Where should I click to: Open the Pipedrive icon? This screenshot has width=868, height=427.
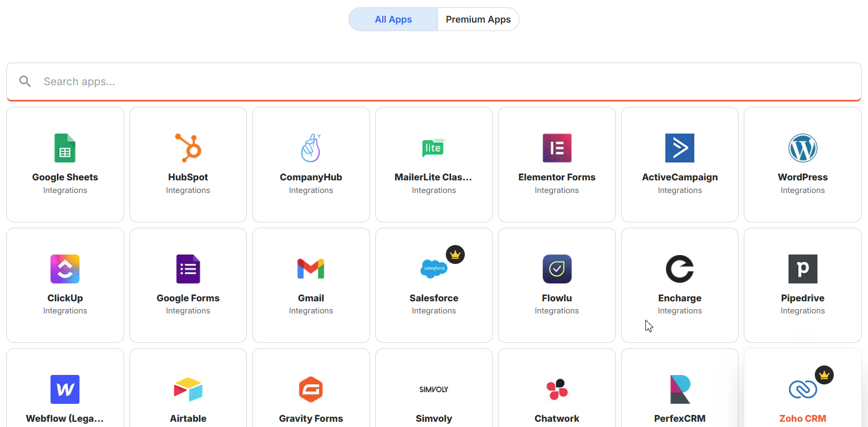[x=802, y=269]
